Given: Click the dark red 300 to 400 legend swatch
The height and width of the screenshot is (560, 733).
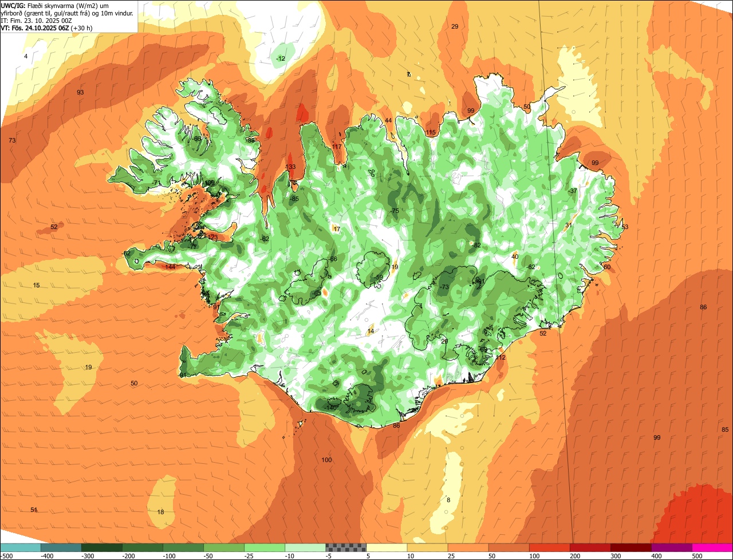Looking at the screenshot, I should coord(631,547).
